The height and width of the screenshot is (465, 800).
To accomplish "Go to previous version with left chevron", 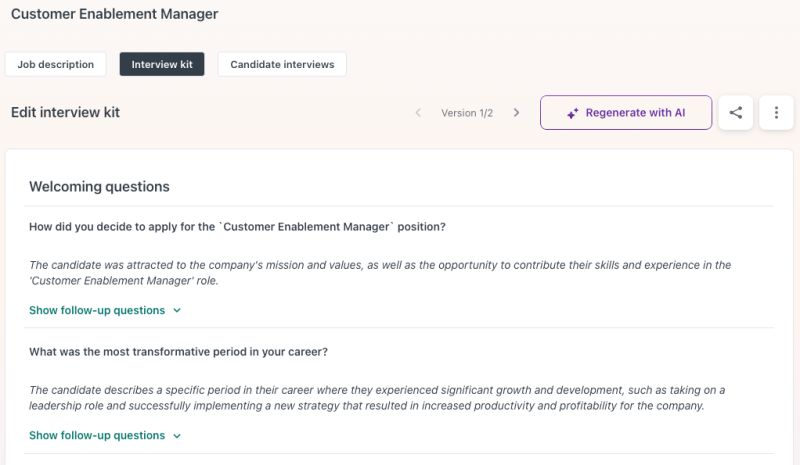I will point(418,113).
